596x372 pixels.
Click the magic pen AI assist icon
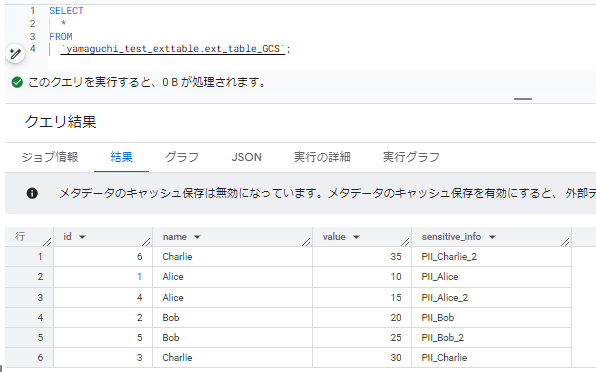tap(15, 54)
